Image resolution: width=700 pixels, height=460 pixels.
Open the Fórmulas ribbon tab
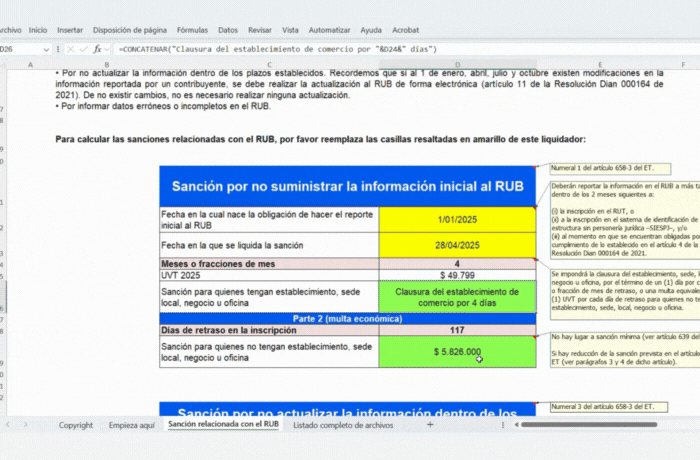tap(192, 30)
